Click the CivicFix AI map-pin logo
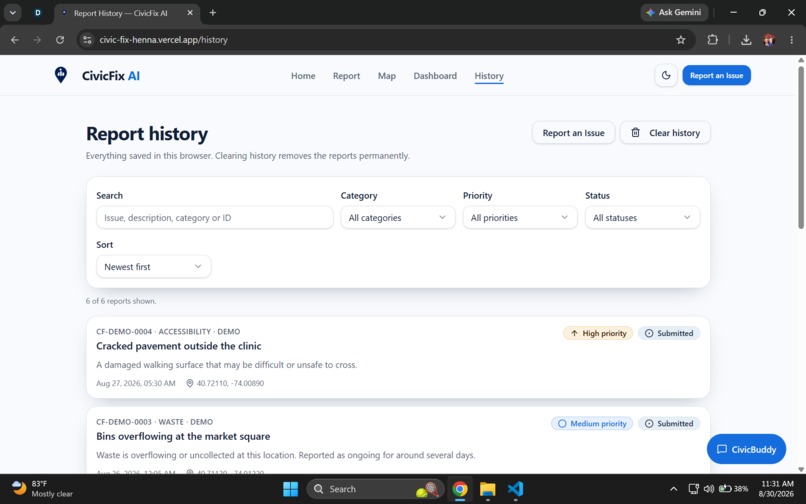This screenshot has width=806, height=504. [61, 75]
